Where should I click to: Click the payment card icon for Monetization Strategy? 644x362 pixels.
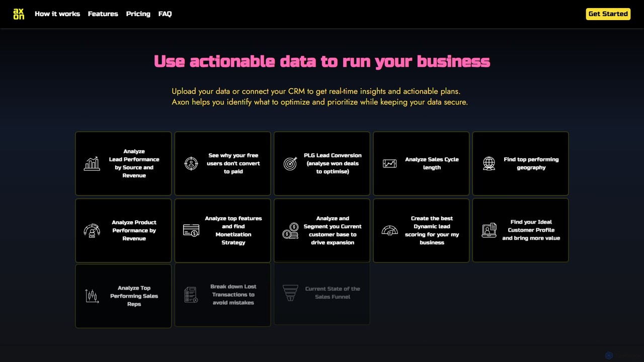click(191, 230)
